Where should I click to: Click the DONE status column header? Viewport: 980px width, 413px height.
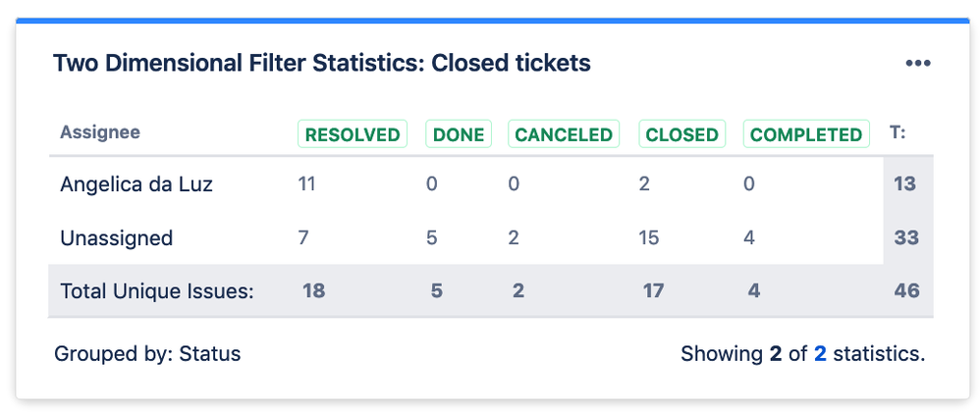click(x=459, y=134)
